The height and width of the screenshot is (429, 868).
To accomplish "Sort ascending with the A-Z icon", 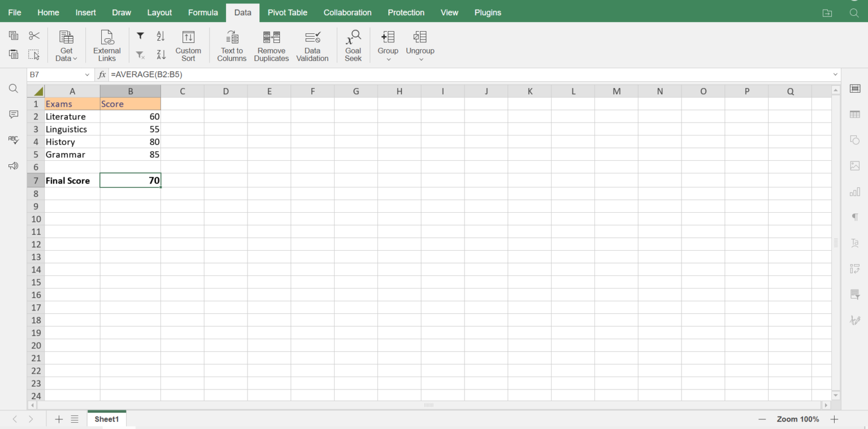I will [161, 36].
